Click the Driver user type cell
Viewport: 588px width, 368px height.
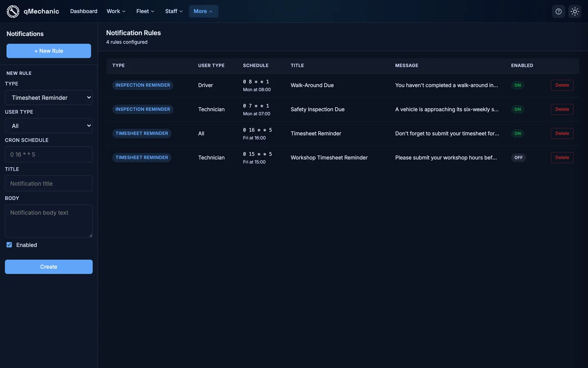205,85
